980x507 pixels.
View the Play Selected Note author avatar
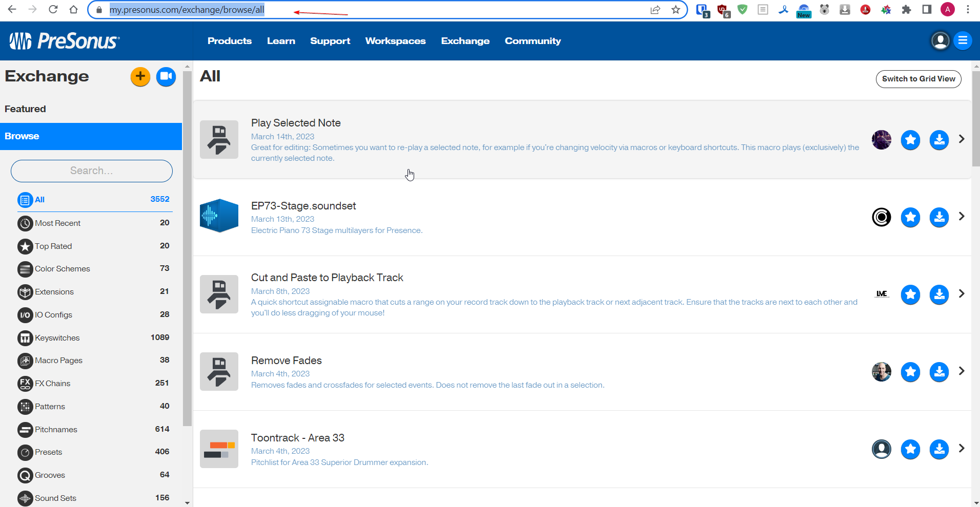(x=882, y=140)
